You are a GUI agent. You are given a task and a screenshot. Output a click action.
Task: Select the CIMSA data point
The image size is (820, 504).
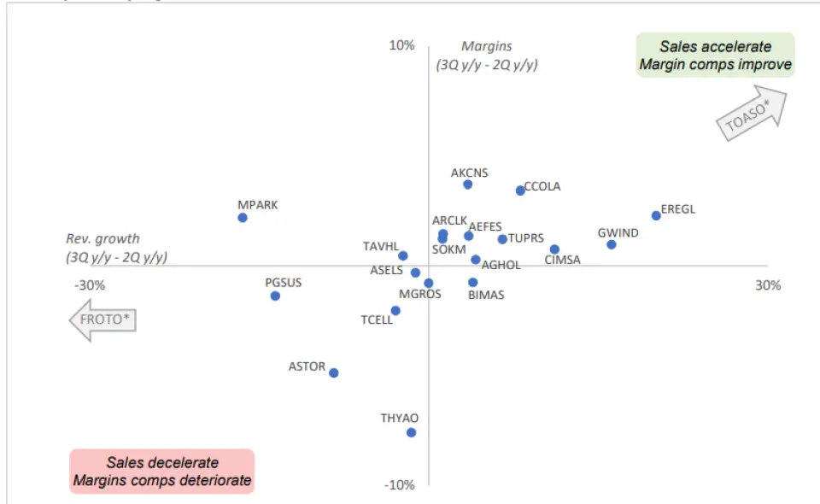point(554,249)
